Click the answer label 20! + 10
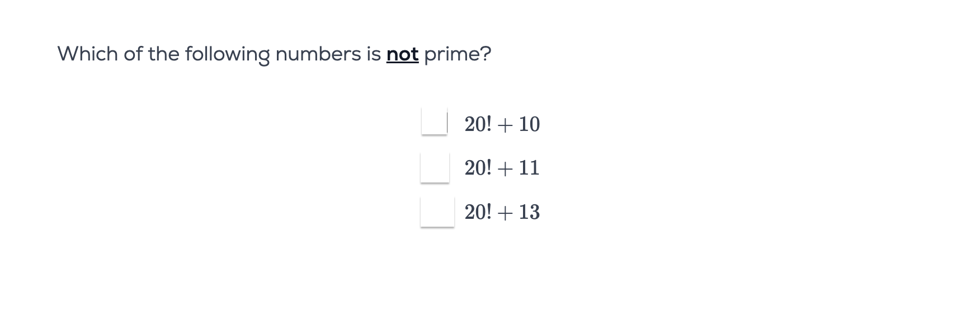 502,124
